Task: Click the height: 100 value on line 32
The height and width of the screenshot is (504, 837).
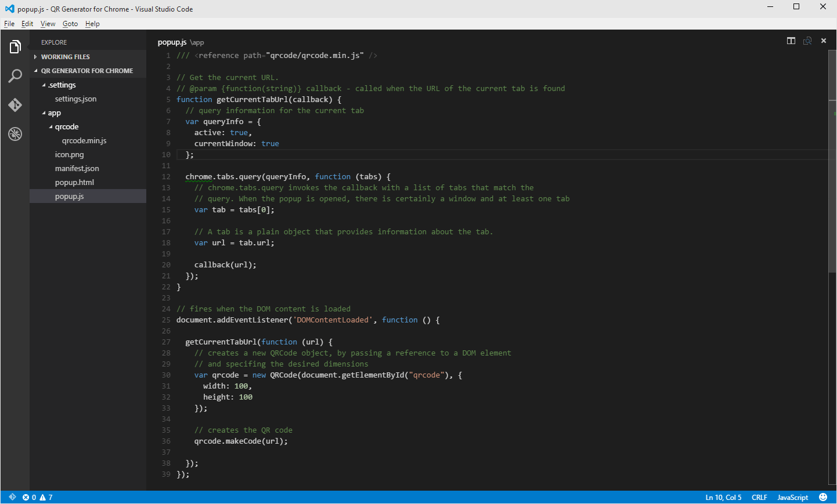Action: 228,397
